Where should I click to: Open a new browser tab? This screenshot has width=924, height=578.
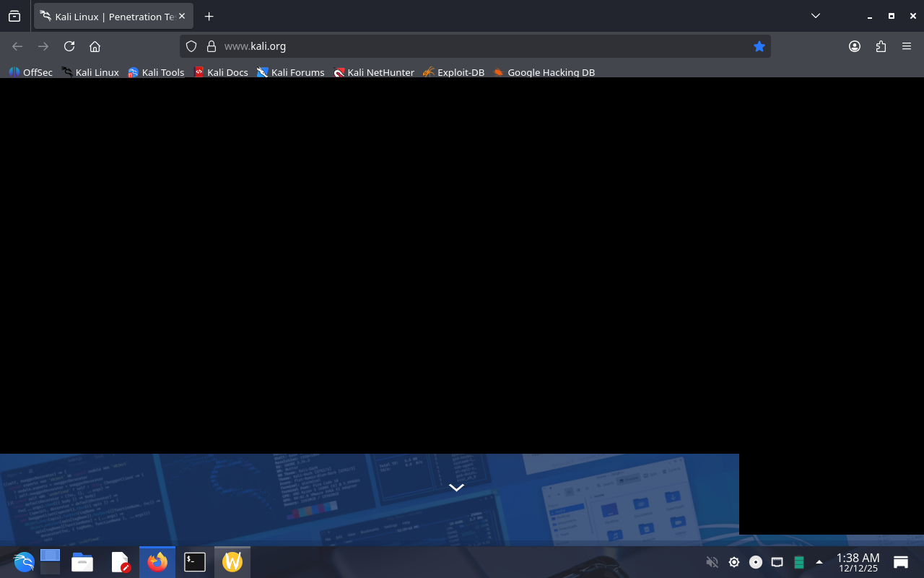coord(209,16)
